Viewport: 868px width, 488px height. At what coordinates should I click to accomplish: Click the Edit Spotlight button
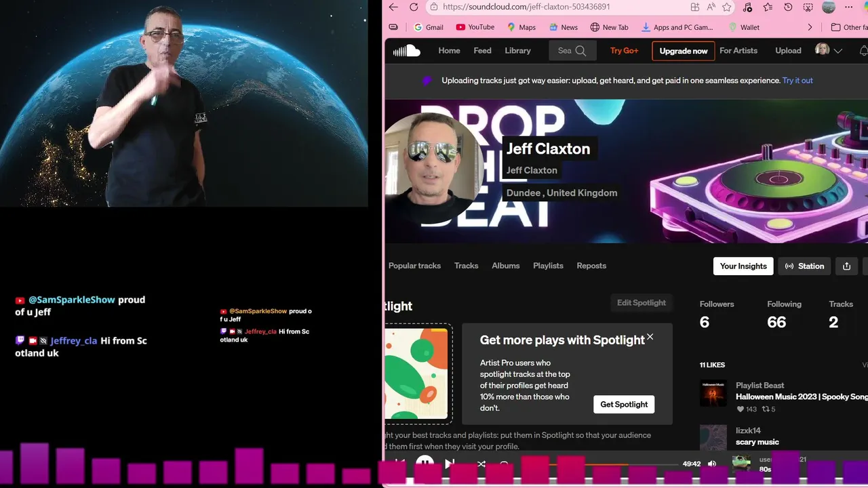point(642,303)
